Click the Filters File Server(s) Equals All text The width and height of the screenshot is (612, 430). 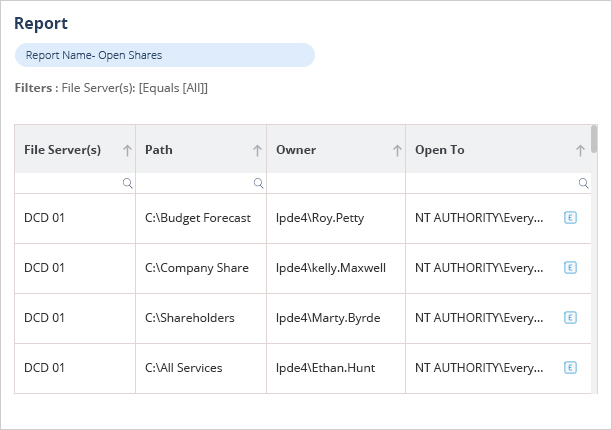(111, 88)
